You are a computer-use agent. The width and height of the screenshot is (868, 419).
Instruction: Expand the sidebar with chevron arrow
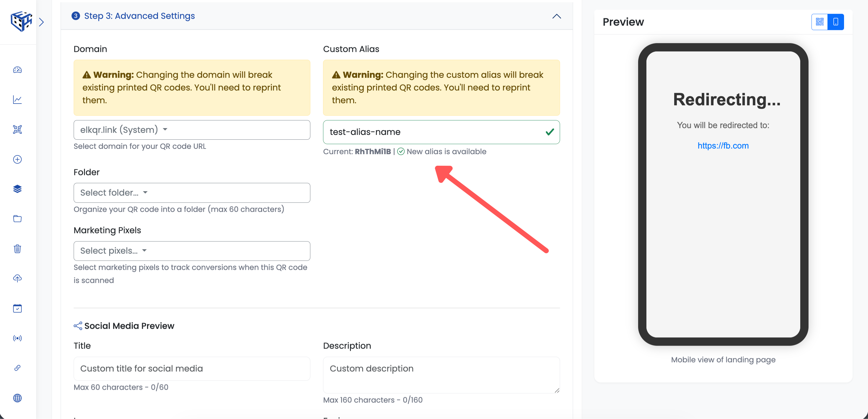click(x=41, y=22)
